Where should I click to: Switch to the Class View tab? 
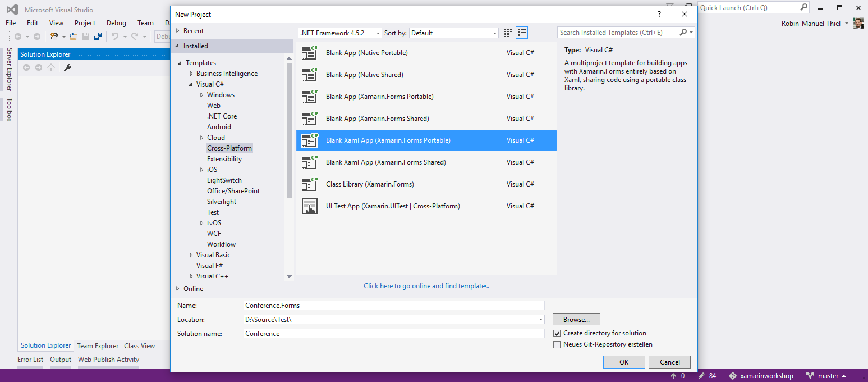click(139, 346)
